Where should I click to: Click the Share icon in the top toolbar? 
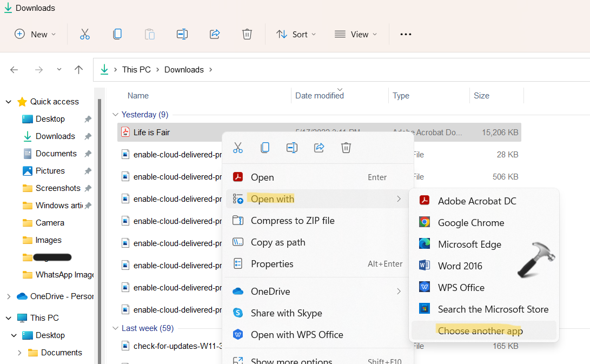coord(215,34)
